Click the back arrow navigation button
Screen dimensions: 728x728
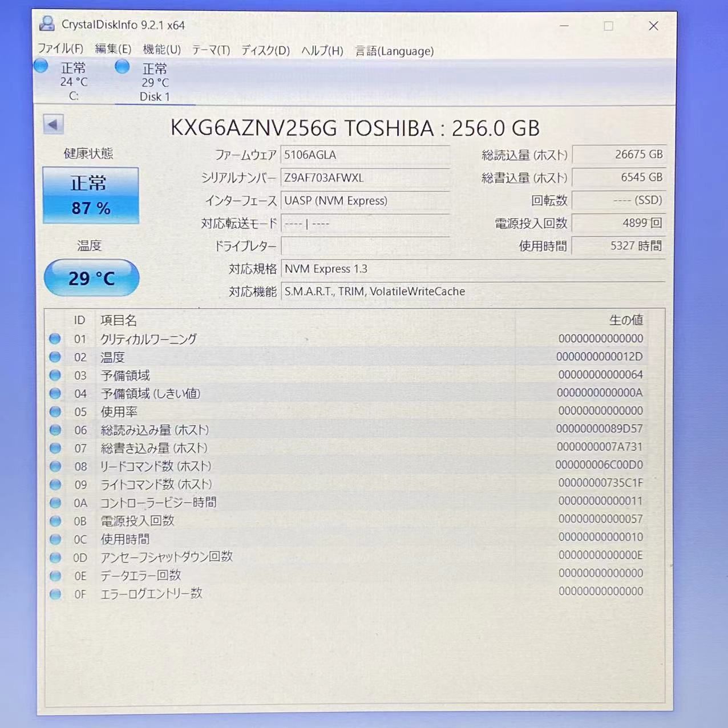(53, 124)
